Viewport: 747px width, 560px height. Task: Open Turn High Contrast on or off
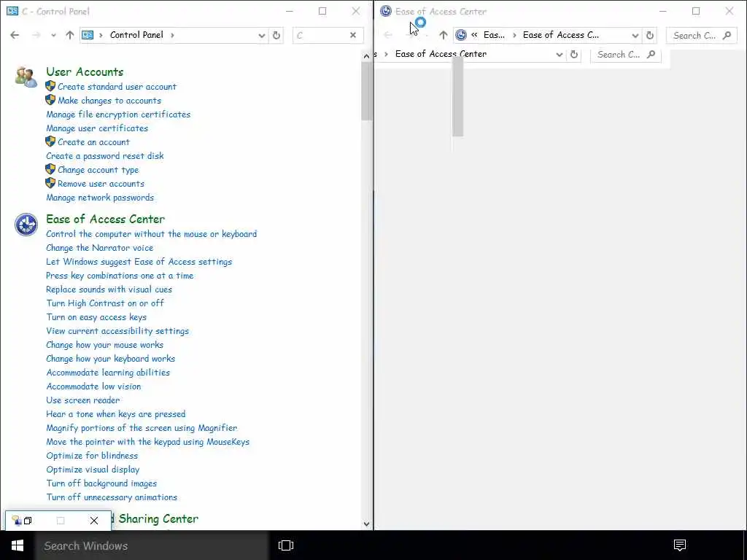(x=105, y=303)
